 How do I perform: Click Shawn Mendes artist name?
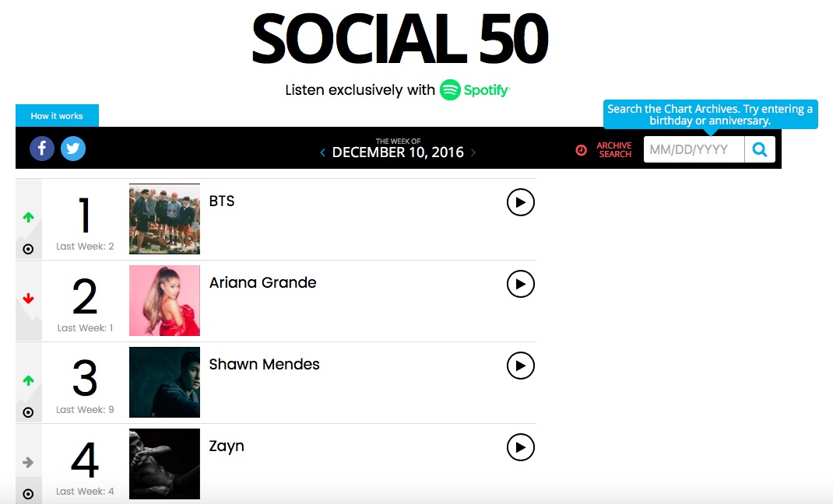264,364
